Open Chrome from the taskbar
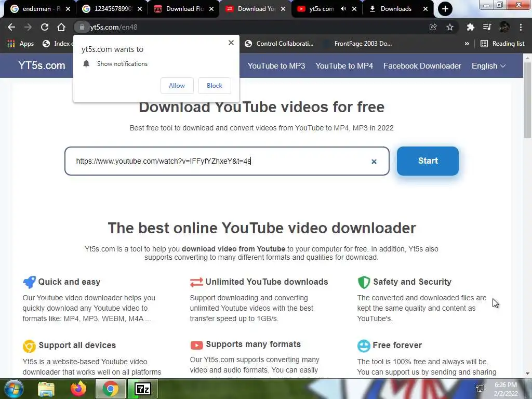Image resolution: width=532 pixels, height=399 pixels. [x=110, y=389]
